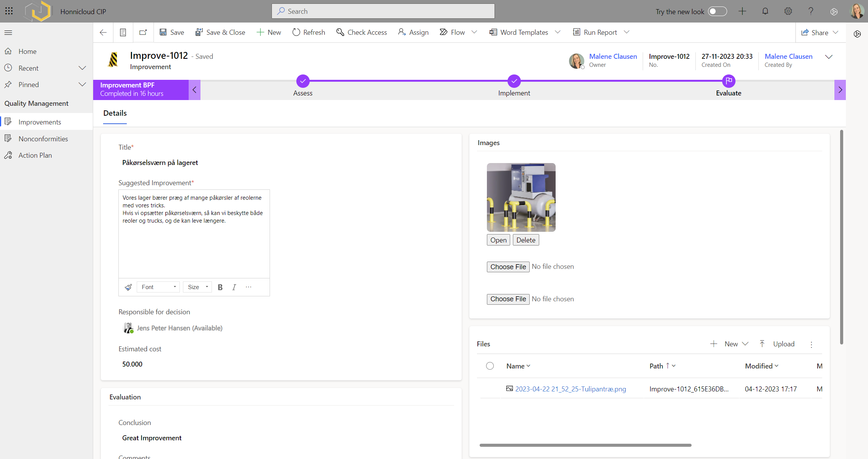
Task: Click the barrier image thumbnail
Action: (x=521, y=197)
